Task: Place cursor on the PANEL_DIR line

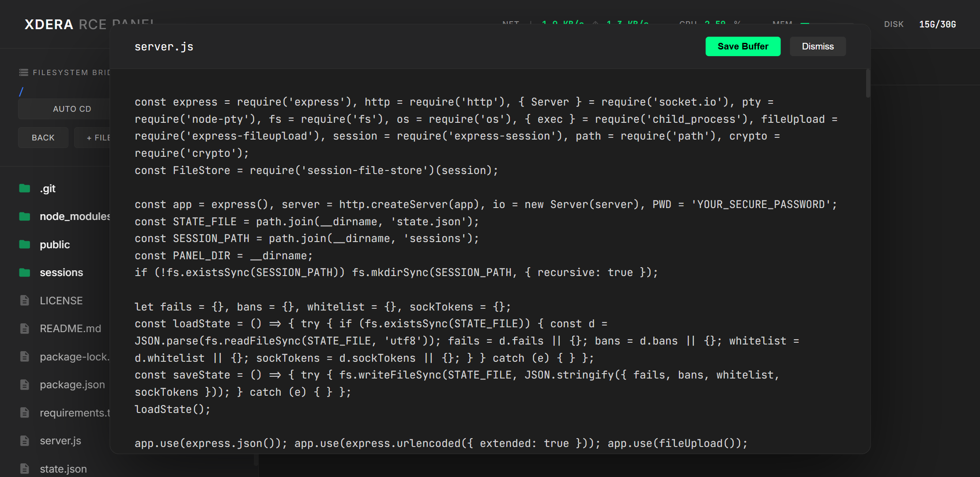Action: (223, 256)
